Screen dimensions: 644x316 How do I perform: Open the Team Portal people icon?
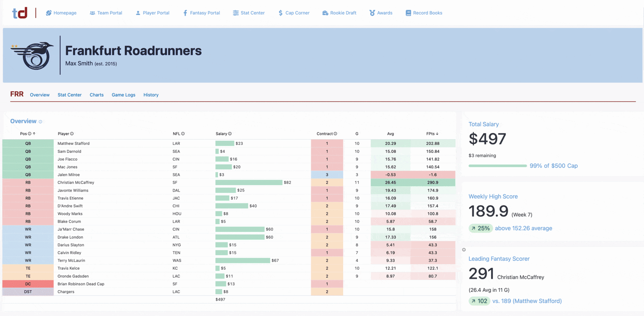click(92, 13)
